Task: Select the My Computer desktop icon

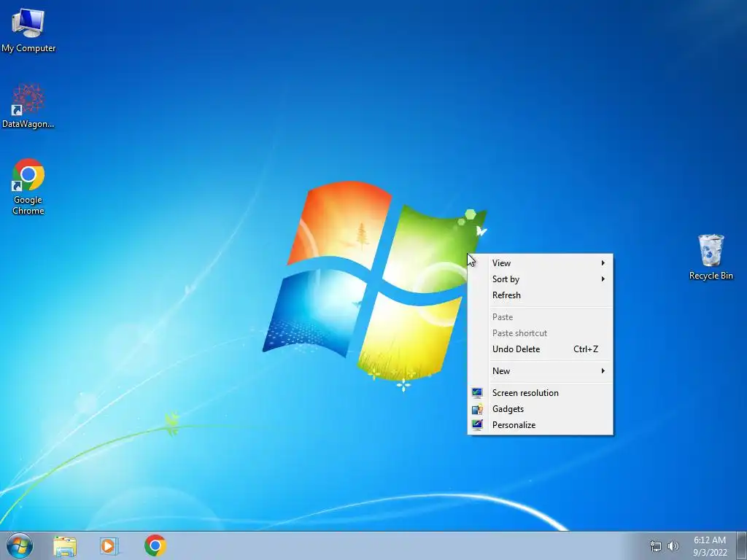Action: click(28, 31)
